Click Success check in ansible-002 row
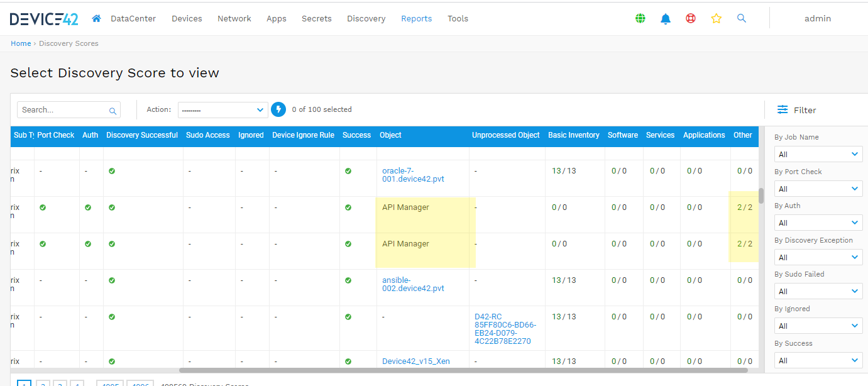Image resolution: width=868 pixels, height=386 pixels. click(348, 280)
